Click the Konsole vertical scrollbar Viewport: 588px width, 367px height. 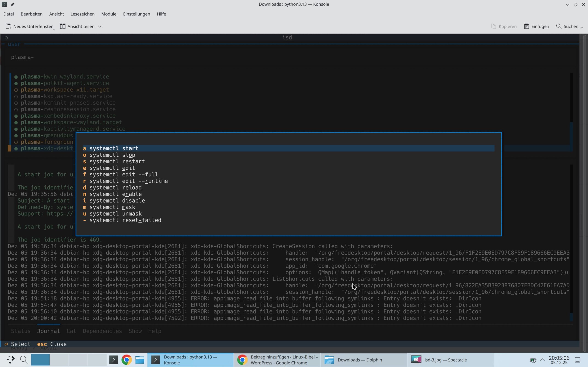[x=585, y=192]
